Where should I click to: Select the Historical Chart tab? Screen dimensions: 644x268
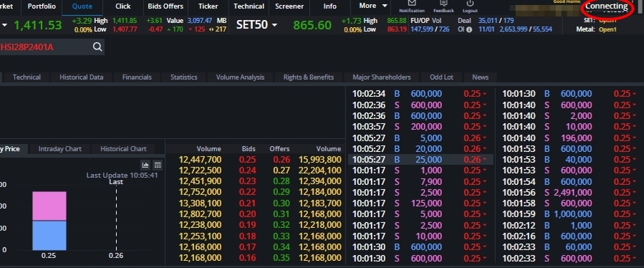(x=123, y=149)
